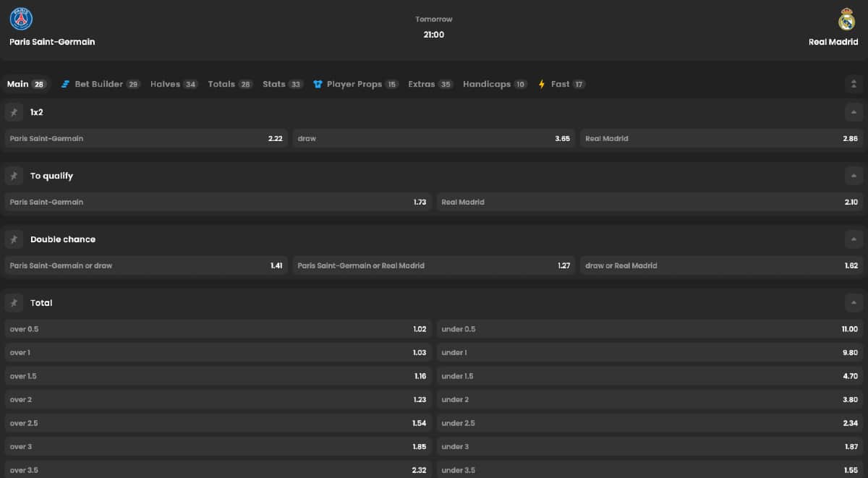The image size is (868, 478).
Task: Choose under 0.5 goals at 11.00
Action: point(650,329)
